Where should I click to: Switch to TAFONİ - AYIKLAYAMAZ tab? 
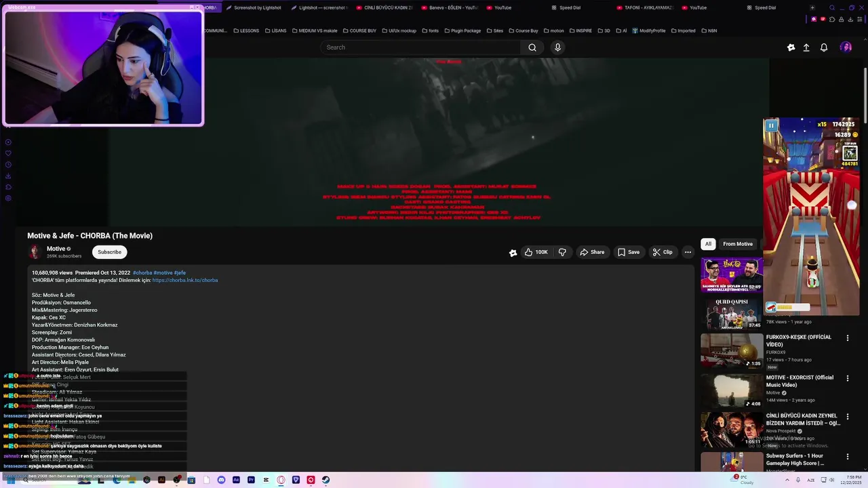644,7
